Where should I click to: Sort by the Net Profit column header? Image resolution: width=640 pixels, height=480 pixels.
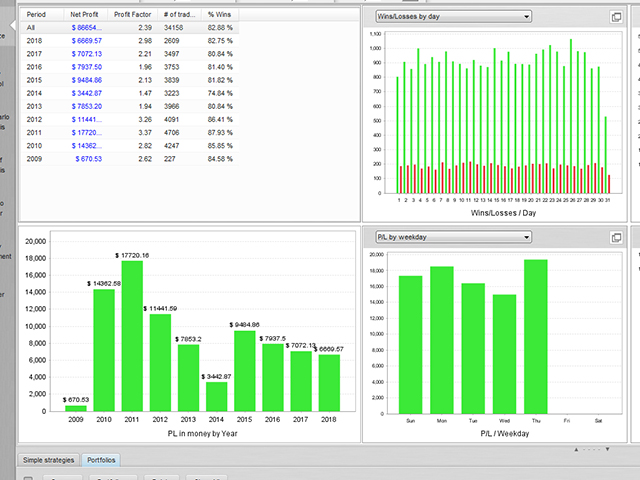84,14
